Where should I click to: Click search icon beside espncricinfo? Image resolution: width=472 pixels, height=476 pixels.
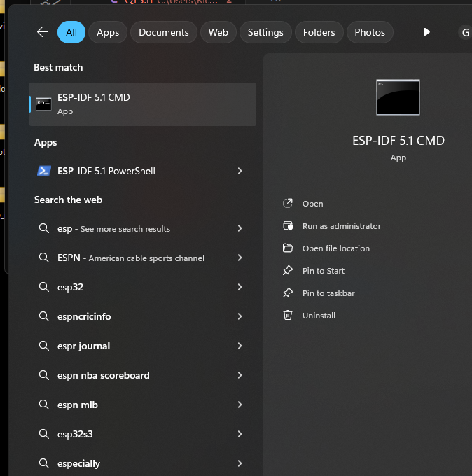pyautogui.click(x=43, y=316)
